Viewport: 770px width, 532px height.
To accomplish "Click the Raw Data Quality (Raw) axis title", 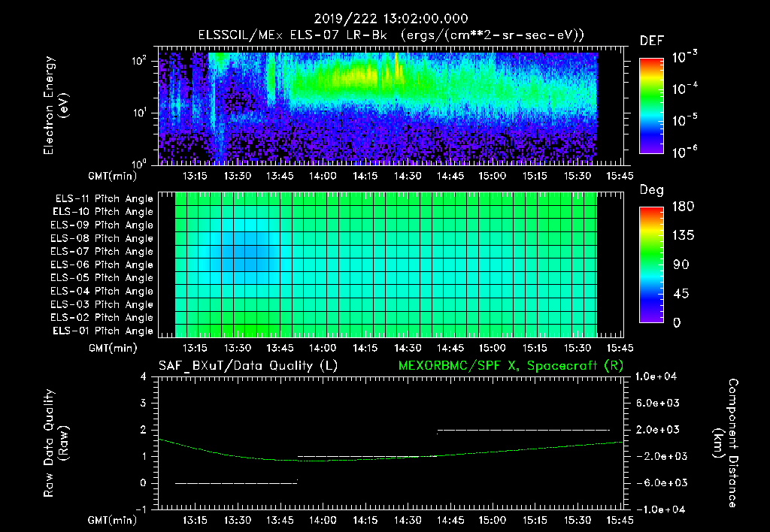I will coord(56,443).
